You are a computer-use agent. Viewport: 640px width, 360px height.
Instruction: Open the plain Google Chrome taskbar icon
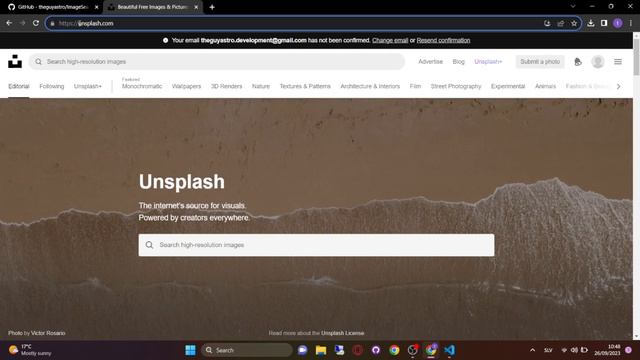[394, 350]
